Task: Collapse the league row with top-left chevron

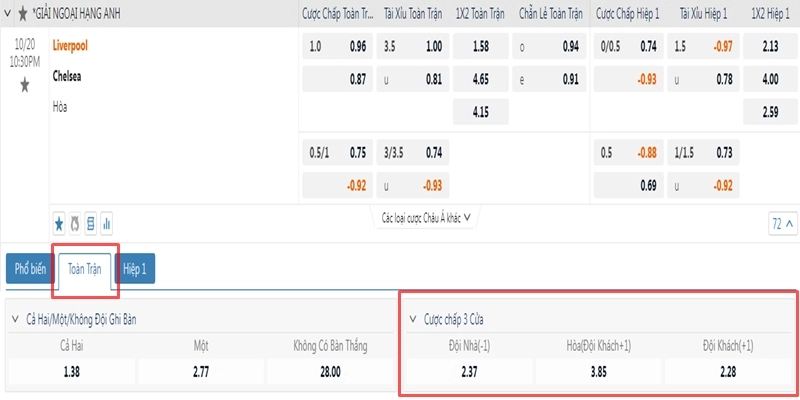Action: pos(7,14)
